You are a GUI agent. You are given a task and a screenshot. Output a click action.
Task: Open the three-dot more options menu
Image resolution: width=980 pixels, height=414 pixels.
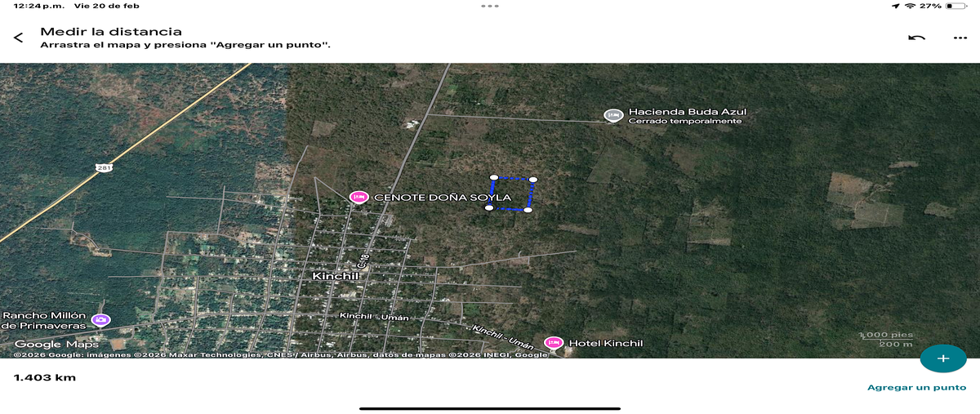point(960,38)
